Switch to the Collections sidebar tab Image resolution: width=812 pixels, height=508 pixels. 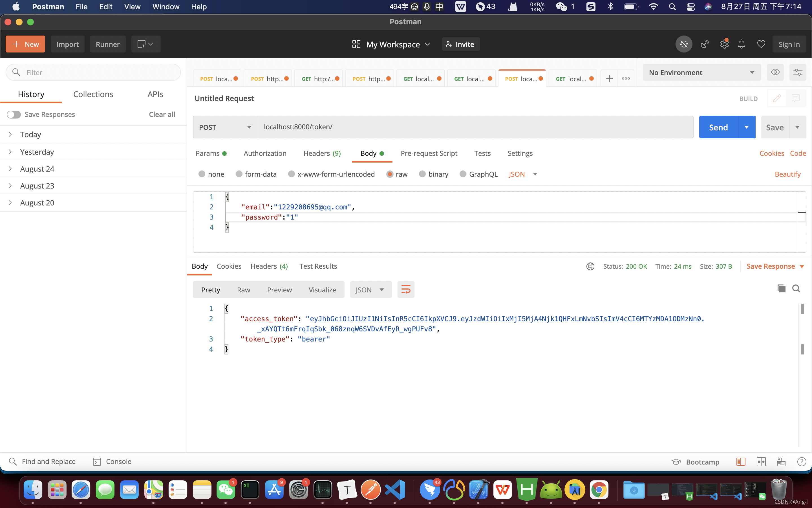click(x=93, y=95)
